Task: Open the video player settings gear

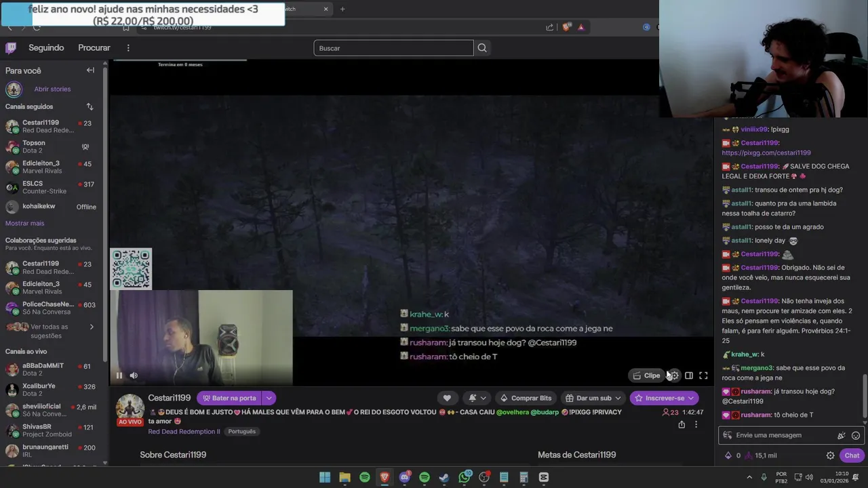Action: coord(674,375)
